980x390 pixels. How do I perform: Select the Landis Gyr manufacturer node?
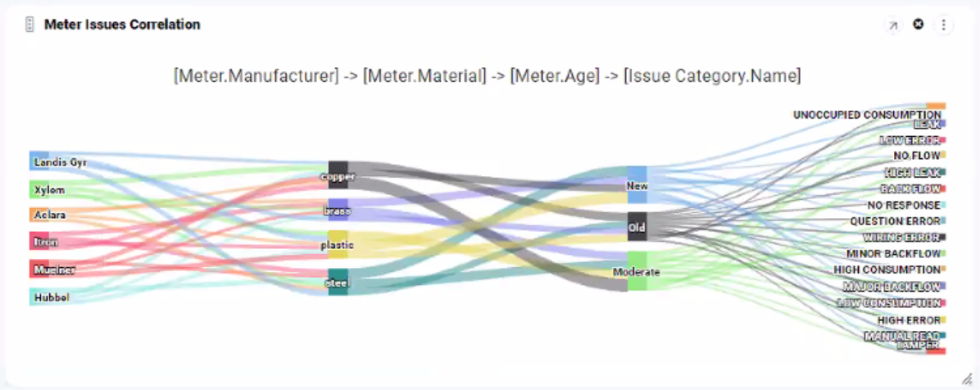click(39, 161)
